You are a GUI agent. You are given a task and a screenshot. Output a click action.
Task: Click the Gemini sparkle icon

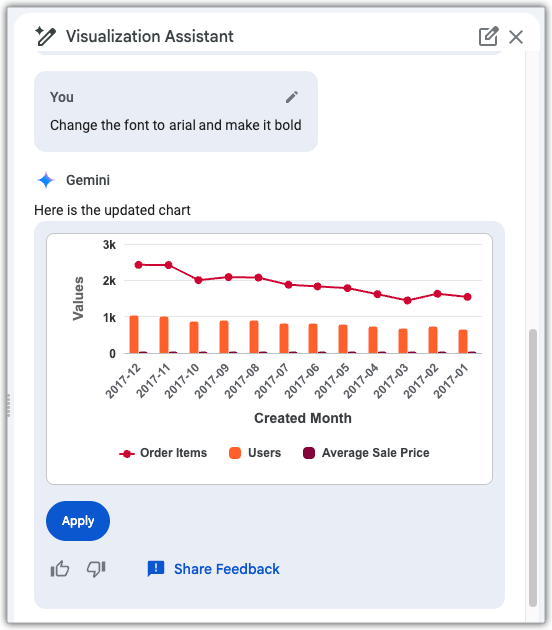tap(46, 180)
